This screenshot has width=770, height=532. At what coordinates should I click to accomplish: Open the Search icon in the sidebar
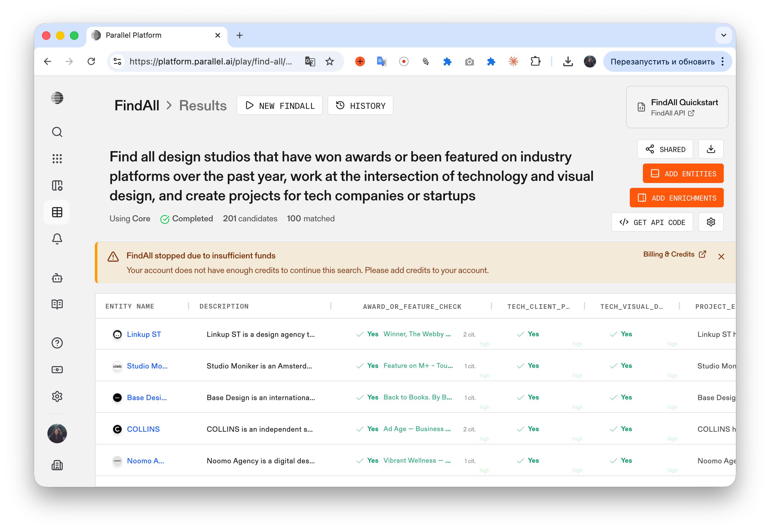[x=57, y=132]
